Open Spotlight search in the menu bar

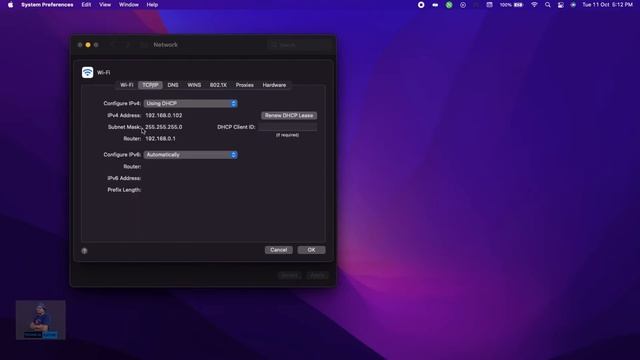coord(548,5)
